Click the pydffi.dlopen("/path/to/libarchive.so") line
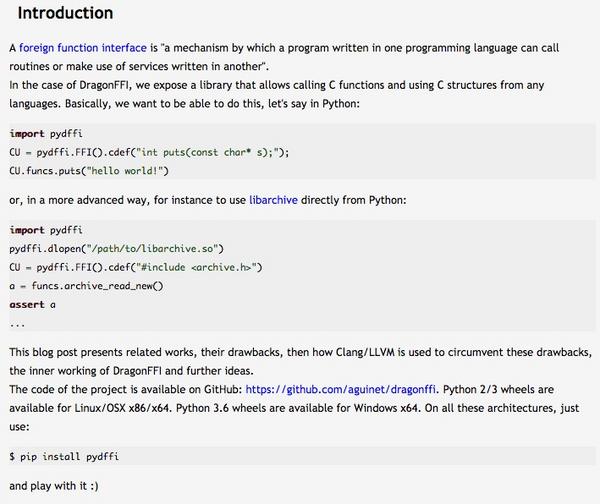This screenshot has width=600, height=504. pos(116,249)
